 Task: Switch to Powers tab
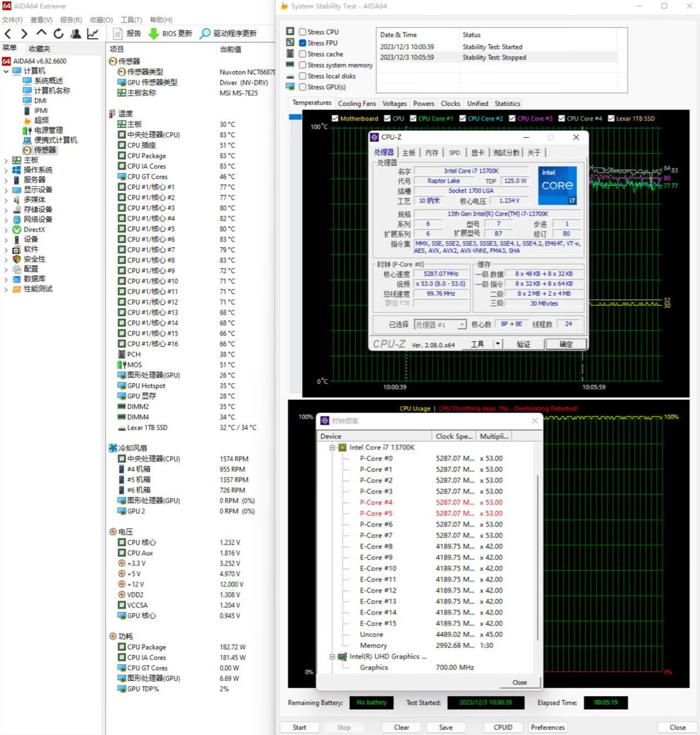click(423, 103)
